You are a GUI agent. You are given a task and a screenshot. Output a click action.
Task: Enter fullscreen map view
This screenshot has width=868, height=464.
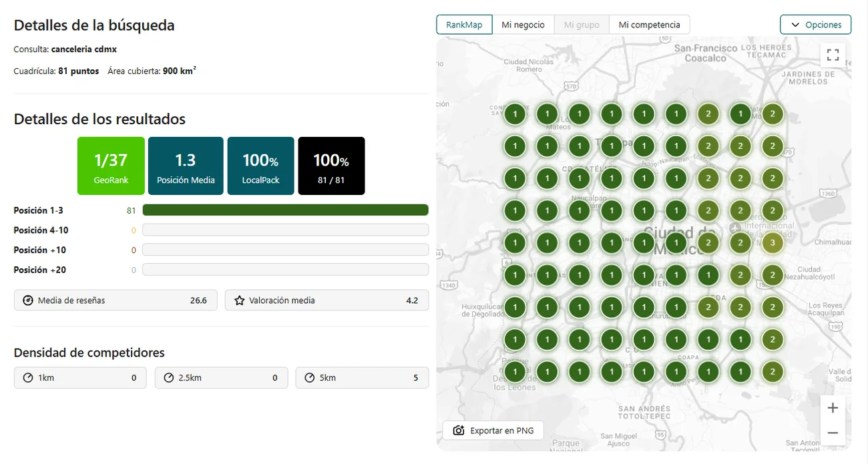pos(833,55)
